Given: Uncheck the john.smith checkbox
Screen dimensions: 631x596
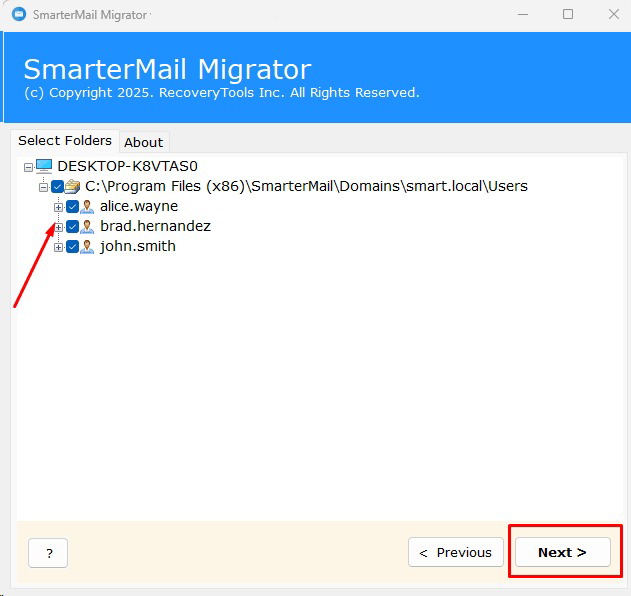Looking at the screenshot, I should pos(72,247).
